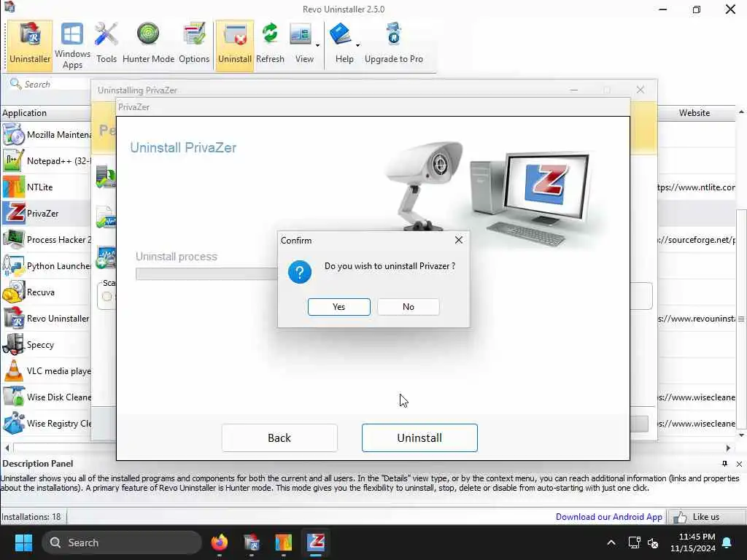This screenshot has width=747, height=560.
Task: Open the Tools toolbar item
Action: (107, 44)
